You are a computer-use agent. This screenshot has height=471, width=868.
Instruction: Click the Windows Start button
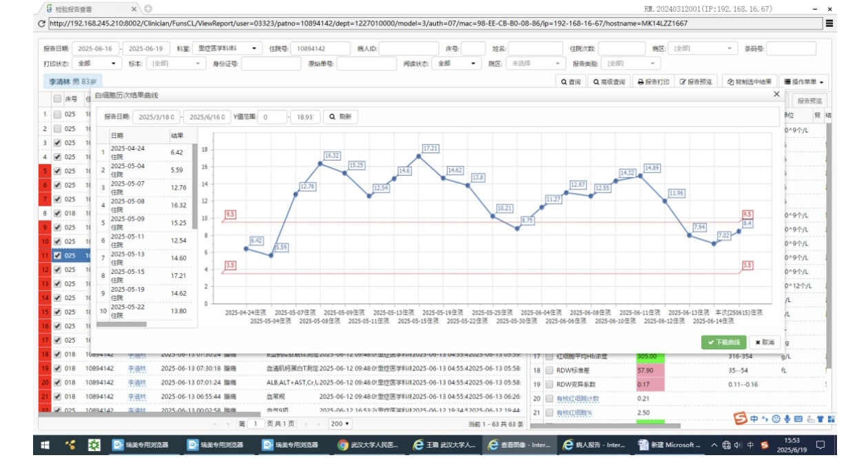(45, 445)
